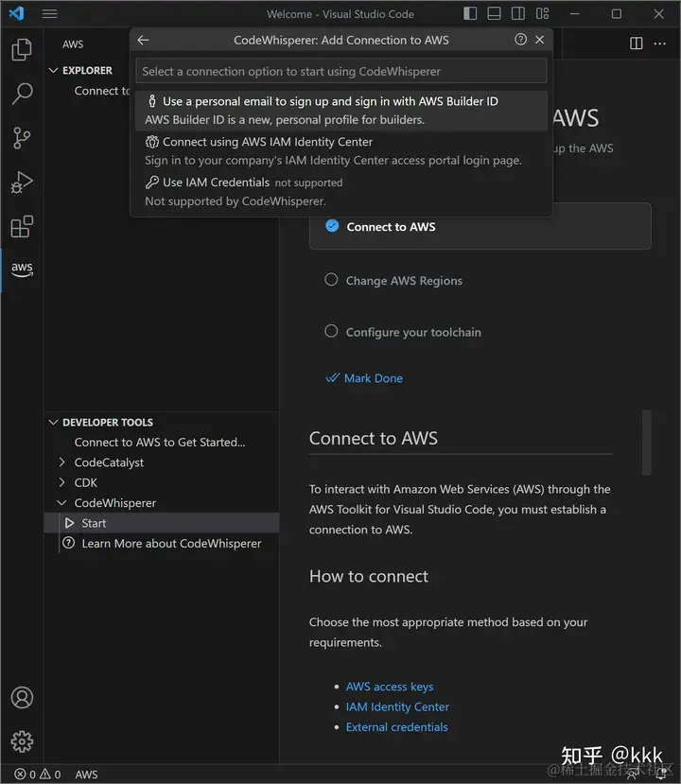Open Customize Layout icon
This screenshot has width=681, height=784.
coord(543,13)
